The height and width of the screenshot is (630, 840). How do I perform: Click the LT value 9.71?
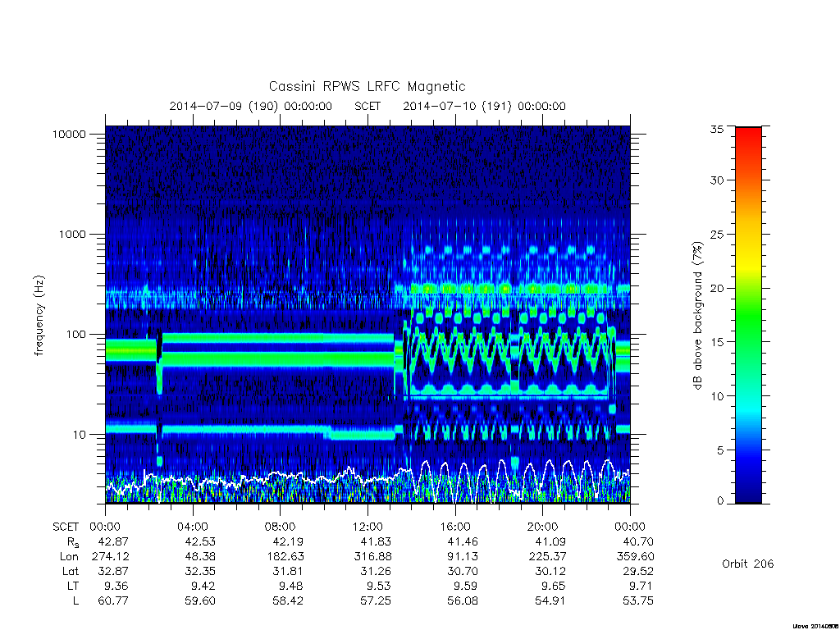pyautogui.click(x=641, y=586)
